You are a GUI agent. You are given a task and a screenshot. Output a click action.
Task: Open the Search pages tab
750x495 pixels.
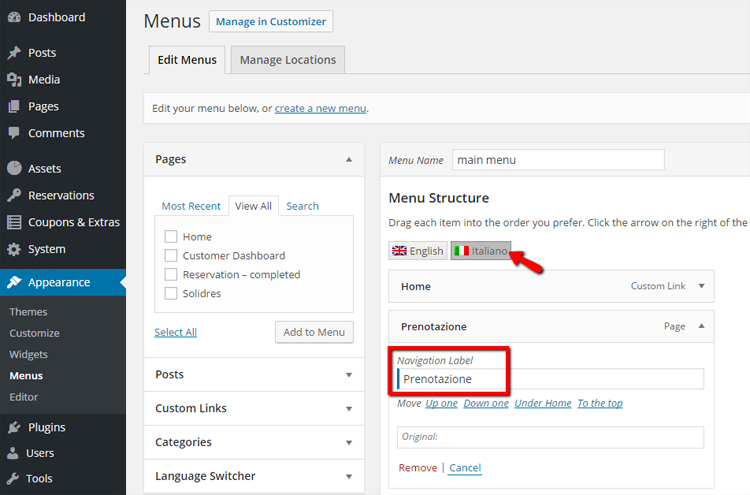tap(302, 206)
